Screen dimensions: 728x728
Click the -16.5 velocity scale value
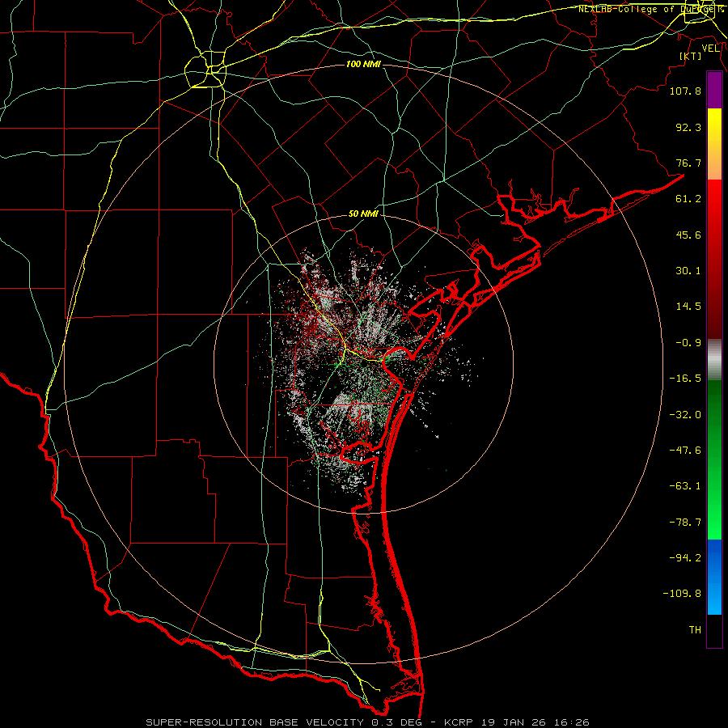685,379
